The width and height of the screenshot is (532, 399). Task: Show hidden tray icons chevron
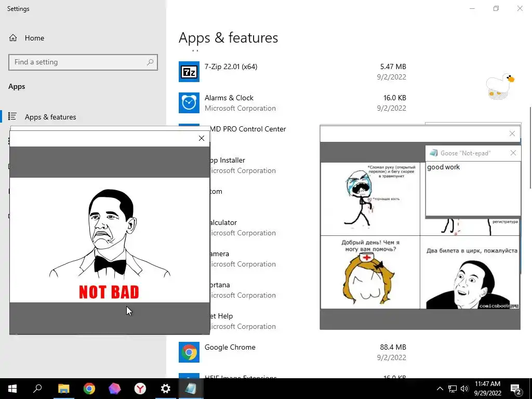(440, 389)
